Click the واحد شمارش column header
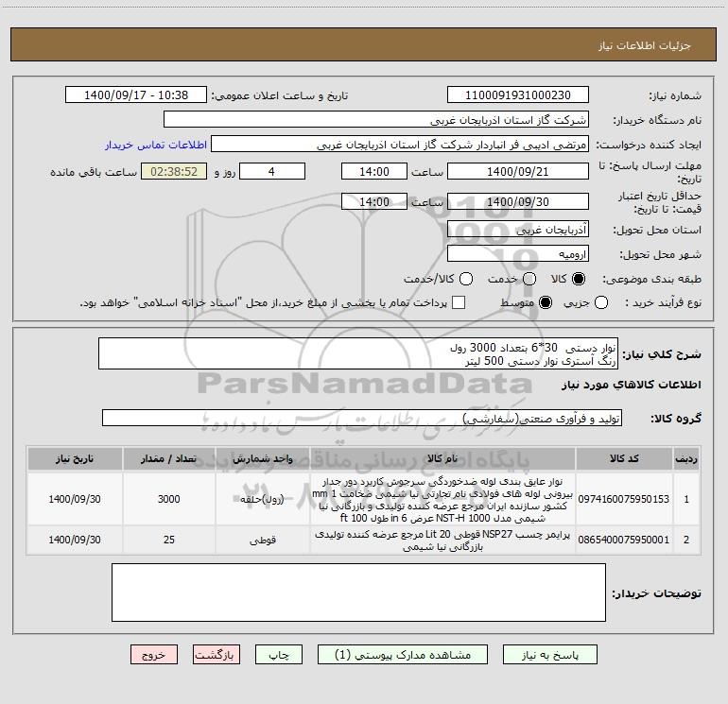Viewport: 728px width, 704px height. click(263, 459)
